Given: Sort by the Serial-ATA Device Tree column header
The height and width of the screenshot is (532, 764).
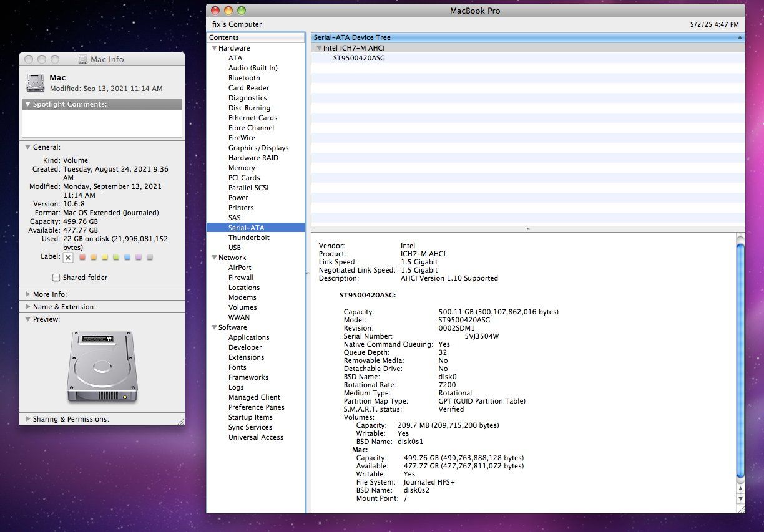Looking at the screenshot, I should (x=527, y=37).
